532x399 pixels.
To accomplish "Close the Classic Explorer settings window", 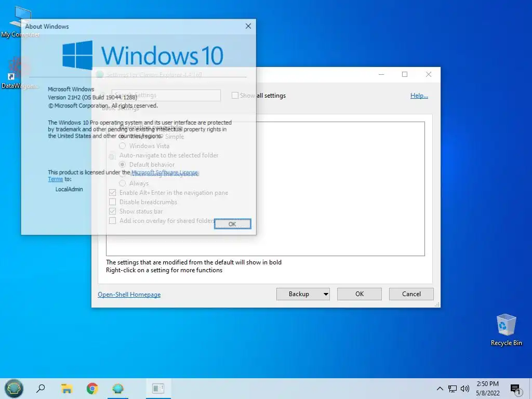I will (429, 74).
